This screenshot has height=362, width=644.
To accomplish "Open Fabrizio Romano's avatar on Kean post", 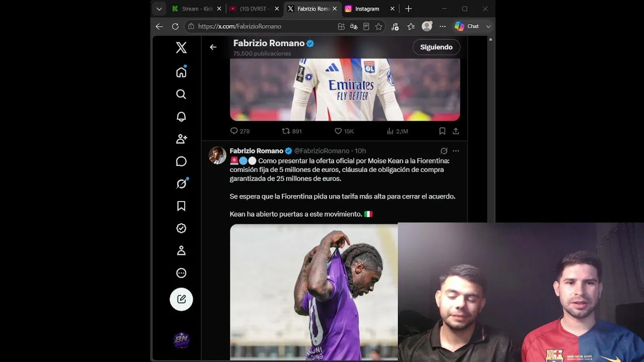I will pyautogui.click(x=217, y=155).
